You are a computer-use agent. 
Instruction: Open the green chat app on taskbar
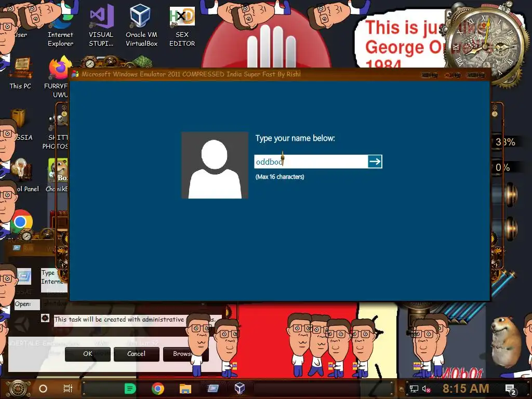coord(130,389)
